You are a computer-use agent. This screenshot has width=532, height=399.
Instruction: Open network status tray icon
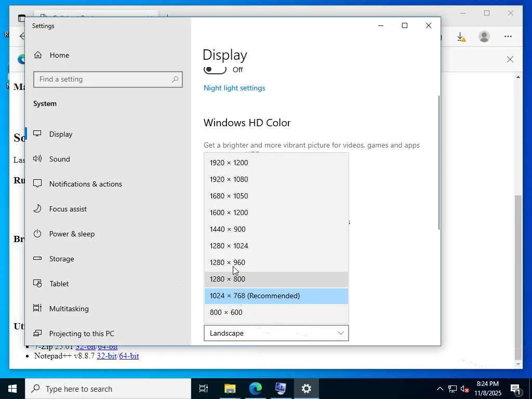(x=453, y=389)
